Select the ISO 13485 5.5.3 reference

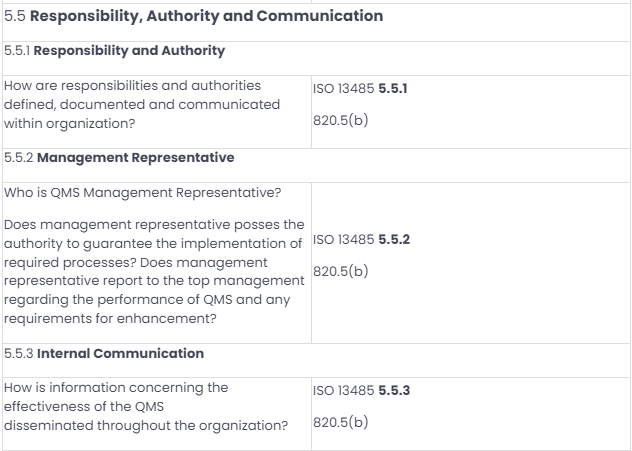click(x=362, y=390)
